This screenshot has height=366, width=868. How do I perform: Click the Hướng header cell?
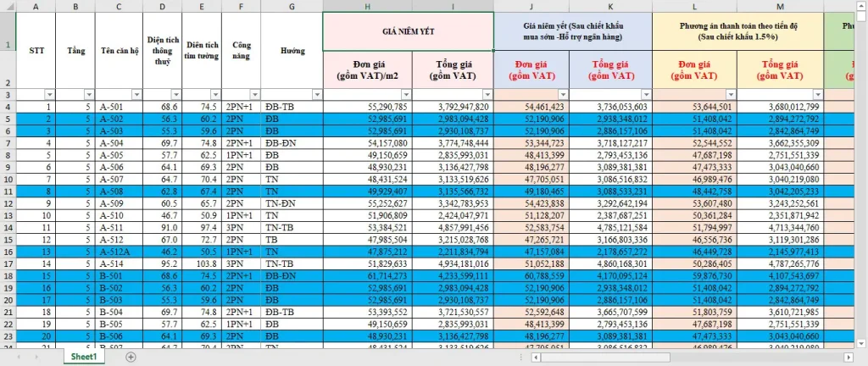(x=292, y=50)
